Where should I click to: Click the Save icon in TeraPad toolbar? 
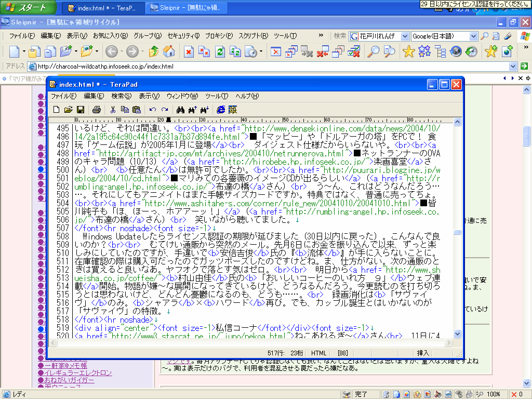(81, 110)
